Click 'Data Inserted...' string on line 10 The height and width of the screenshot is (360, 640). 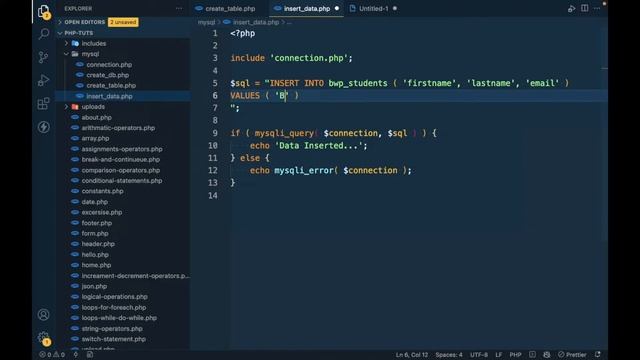(319, 146)
